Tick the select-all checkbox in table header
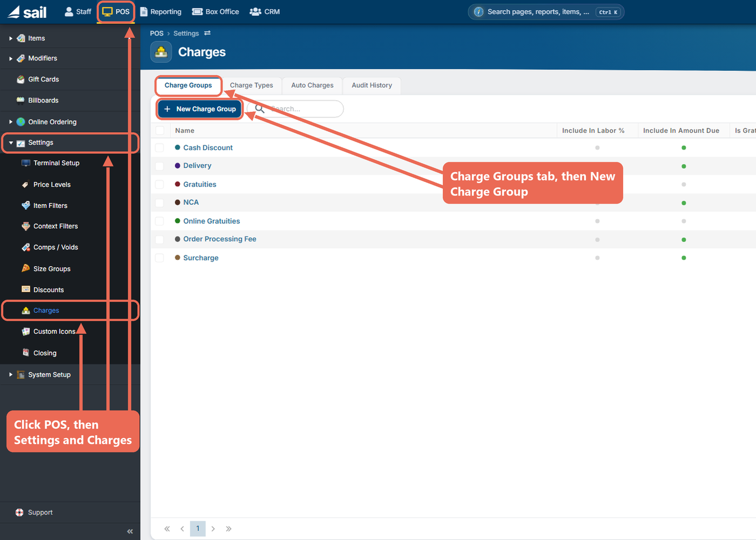This screenshot has width=756, height=540. point(160,131)
